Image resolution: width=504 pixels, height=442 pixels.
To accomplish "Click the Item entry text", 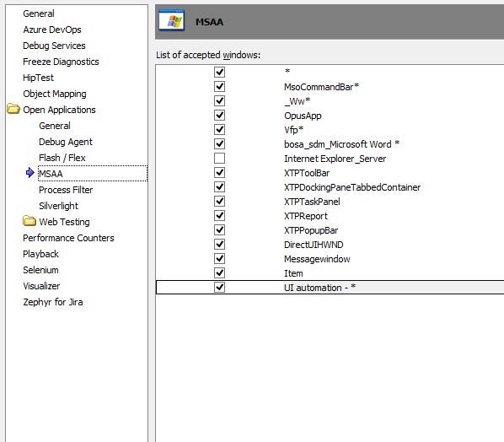I will click(293, 273).
